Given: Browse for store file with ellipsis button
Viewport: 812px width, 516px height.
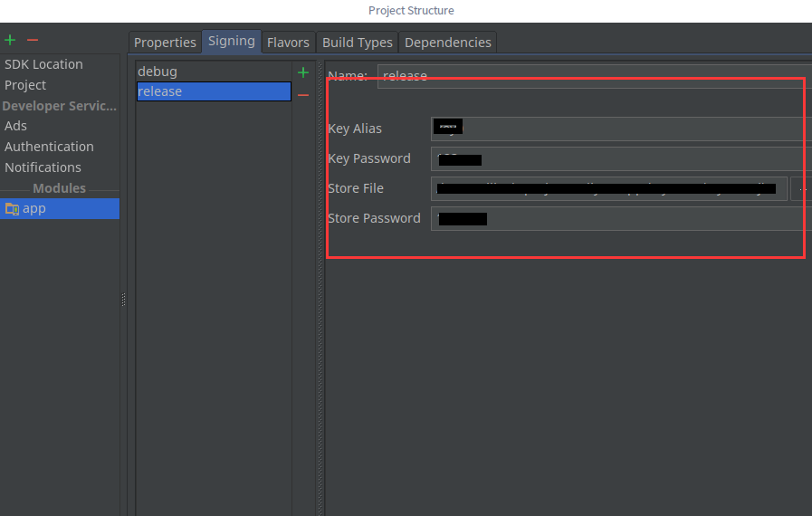Looking at the screenshot, I should tap(802, 188).
